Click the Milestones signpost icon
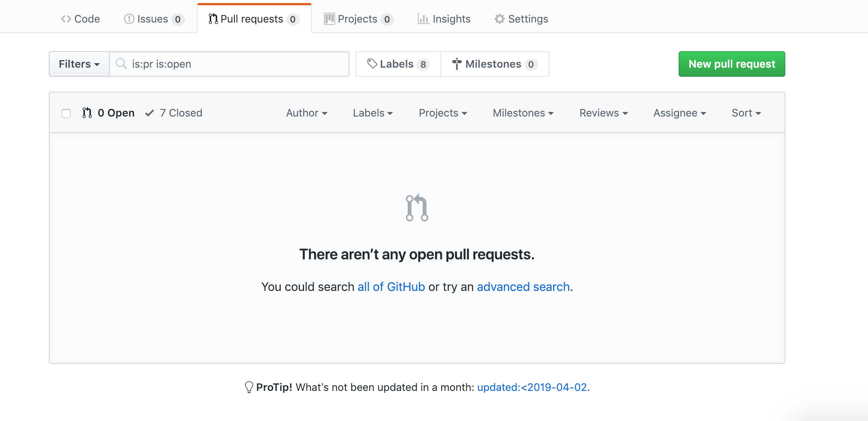The width and height of the screenshot is (868, 421). coord(457,64)
